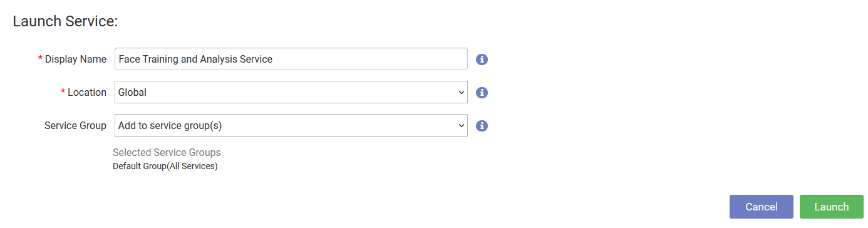Click the Service Group field label
This screenshot has width=868, height=228.
click(x=76, y=125)
